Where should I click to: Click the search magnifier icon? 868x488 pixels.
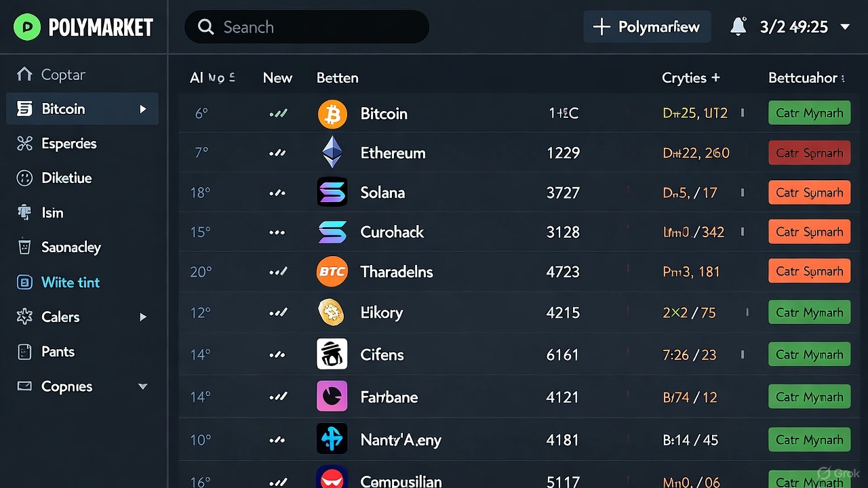205,26
